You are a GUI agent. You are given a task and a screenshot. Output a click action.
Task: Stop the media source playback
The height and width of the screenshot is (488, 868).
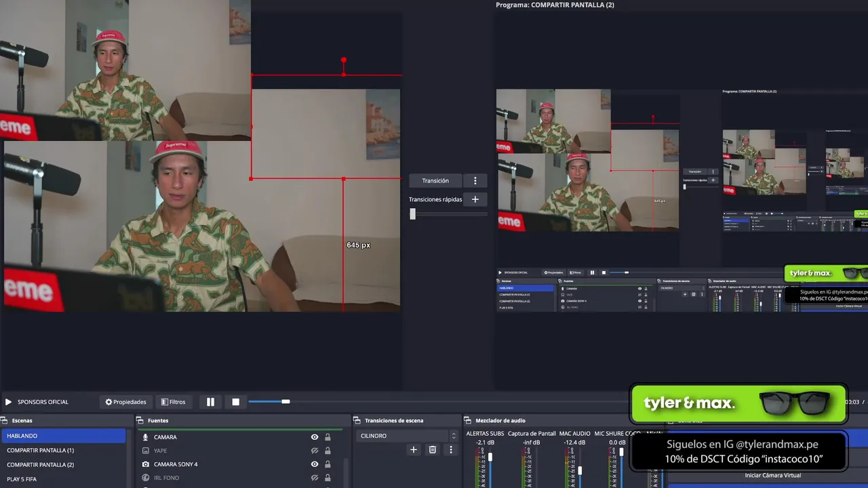[x=235, y=402]
